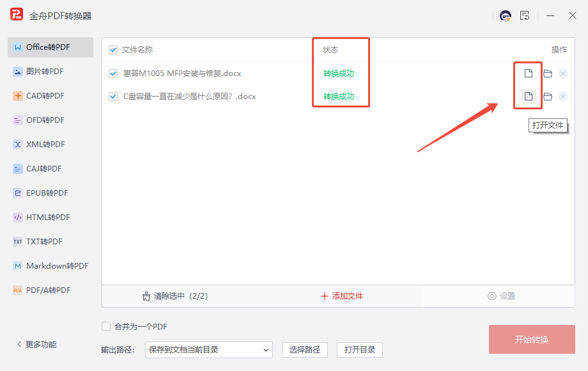Uncheck the C盘容量 file checkbox
The height and width of the screenshot is (371, 588).
tap(113, 97)
